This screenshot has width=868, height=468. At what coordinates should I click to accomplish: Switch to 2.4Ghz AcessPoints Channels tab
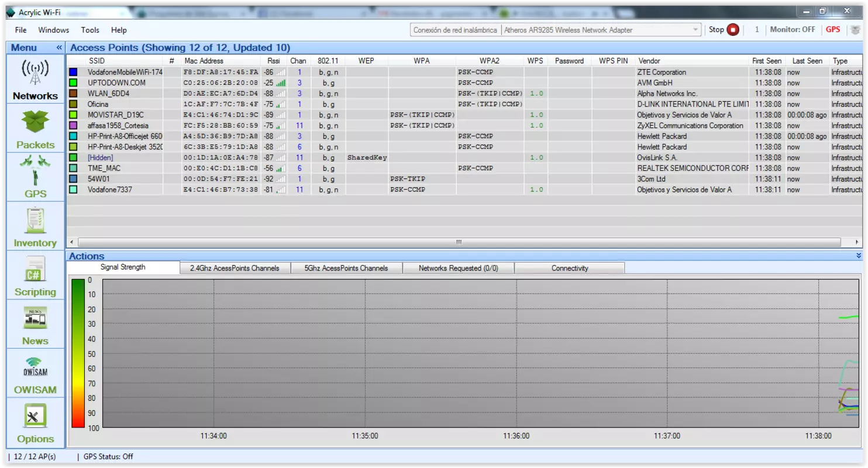click(234, 269)
